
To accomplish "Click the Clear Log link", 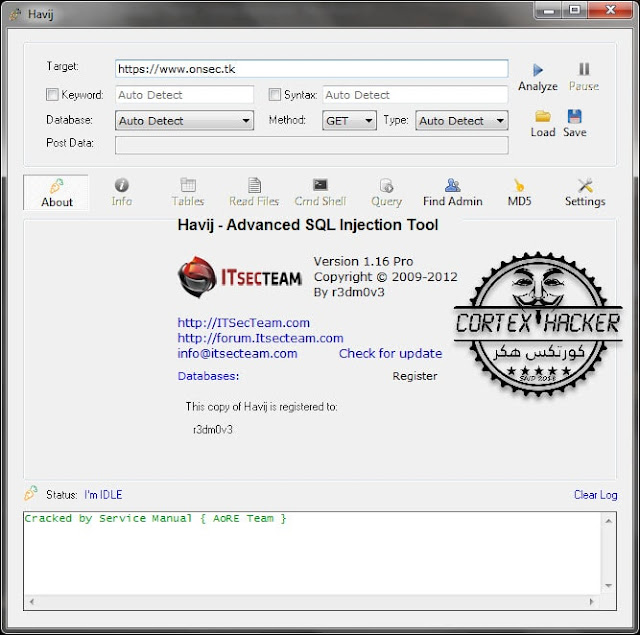I will [596, 495].
